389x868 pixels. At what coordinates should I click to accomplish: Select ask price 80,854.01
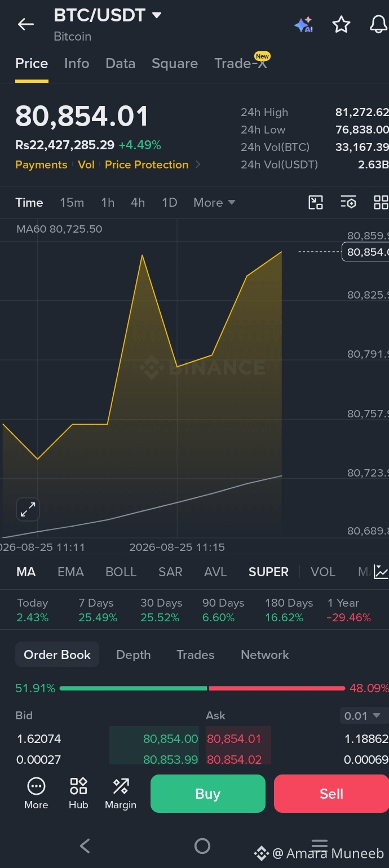point(234,738)
